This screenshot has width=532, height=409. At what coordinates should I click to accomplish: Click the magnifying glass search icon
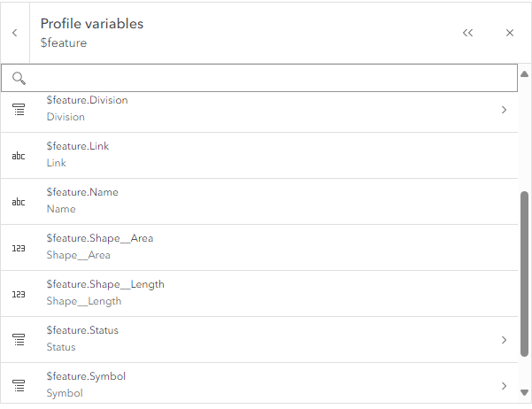19,78
